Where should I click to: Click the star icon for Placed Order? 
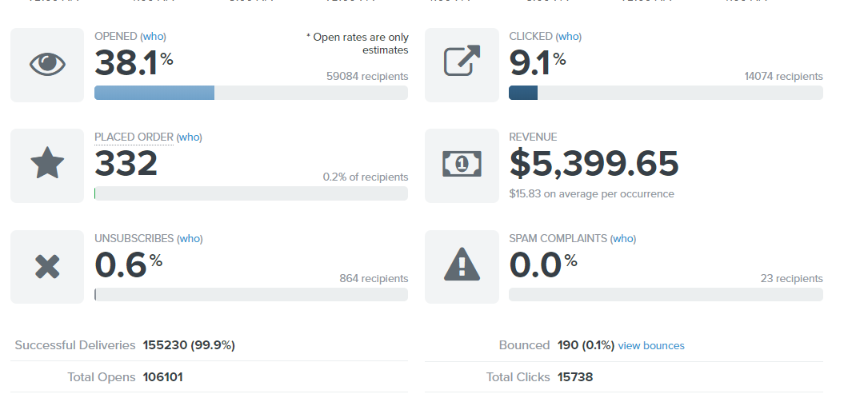click(x=47, y=165)
